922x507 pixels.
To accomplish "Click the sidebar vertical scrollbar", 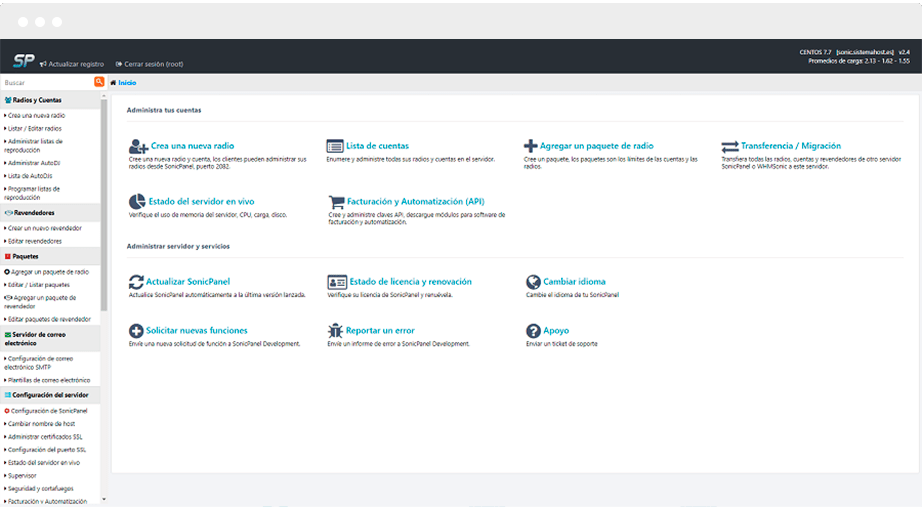I will coord(104,200).
